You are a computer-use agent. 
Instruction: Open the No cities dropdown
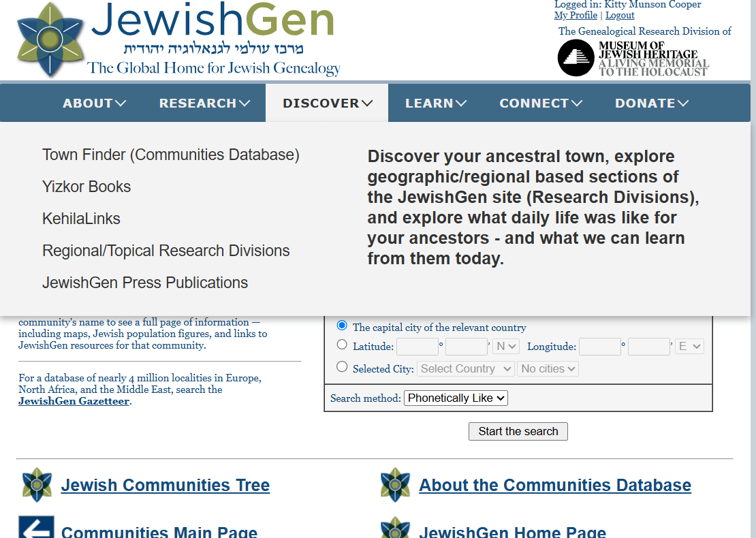[548, 369]
